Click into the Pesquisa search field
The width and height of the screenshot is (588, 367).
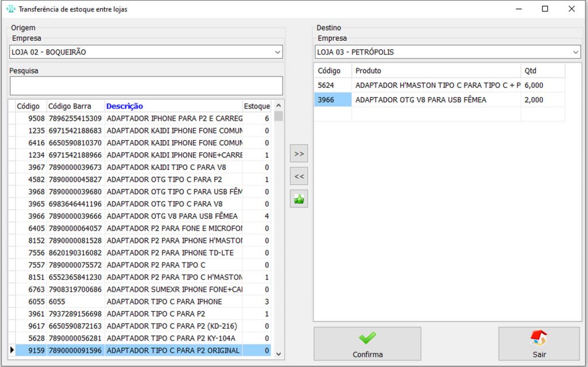coord(146,86)
